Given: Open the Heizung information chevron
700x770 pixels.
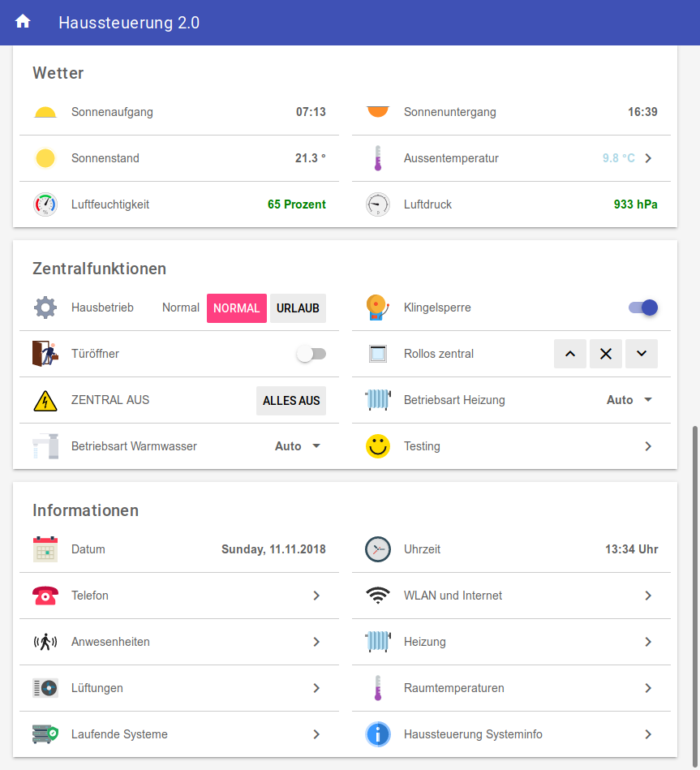Looking at the screenshot, I should pos(648,642).
